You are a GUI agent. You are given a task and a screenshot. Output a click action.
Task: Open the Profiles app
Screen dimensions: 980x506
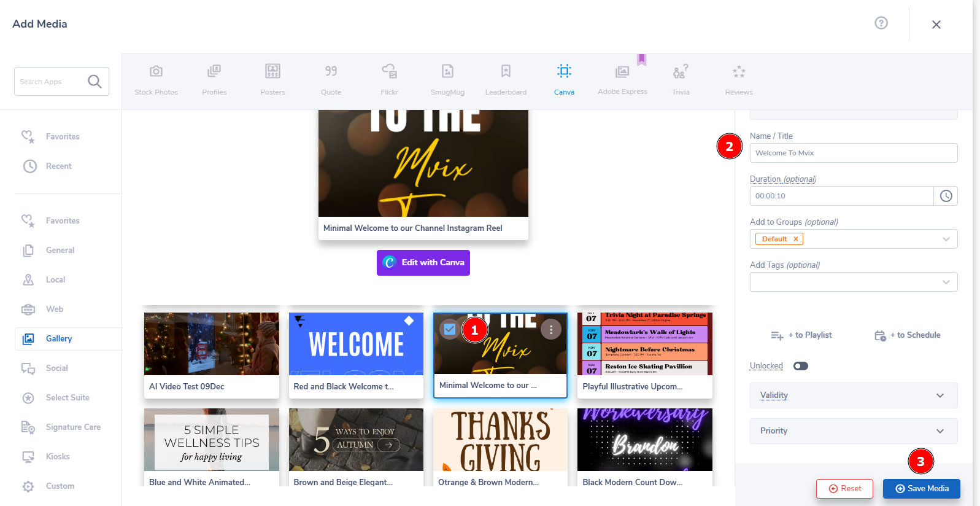coord(214,80)
